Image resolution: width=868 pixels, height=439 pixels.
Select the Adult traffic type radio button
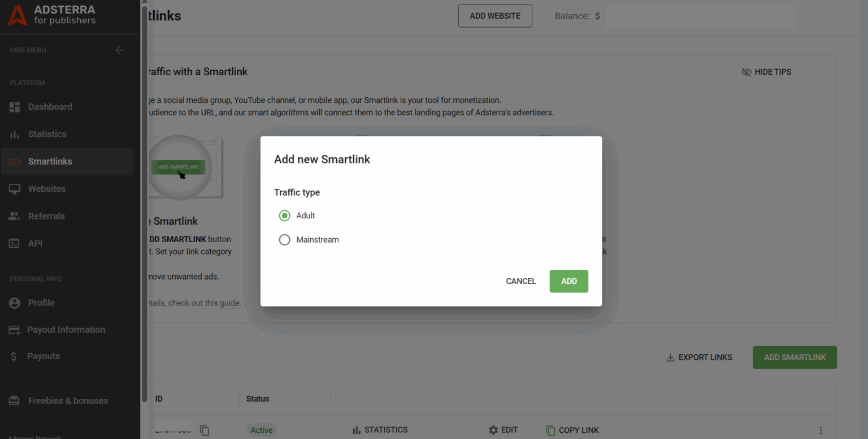click(284, 216)
